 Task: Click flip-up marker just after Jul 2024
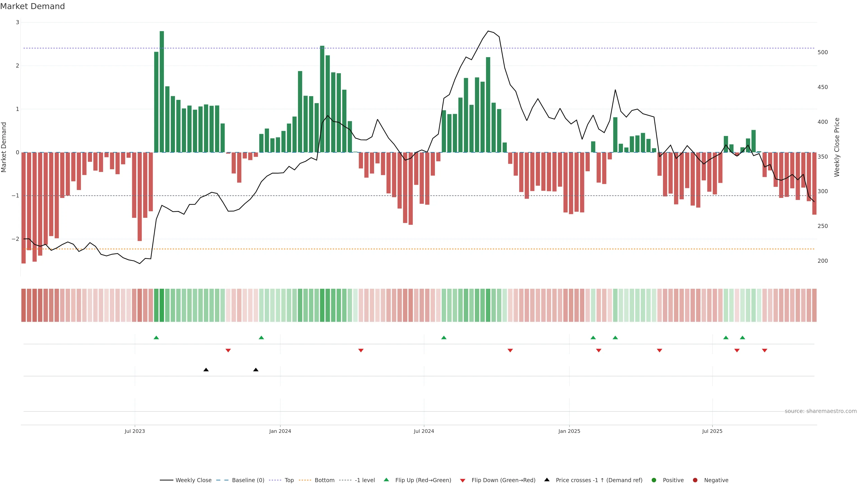point(444,338)
